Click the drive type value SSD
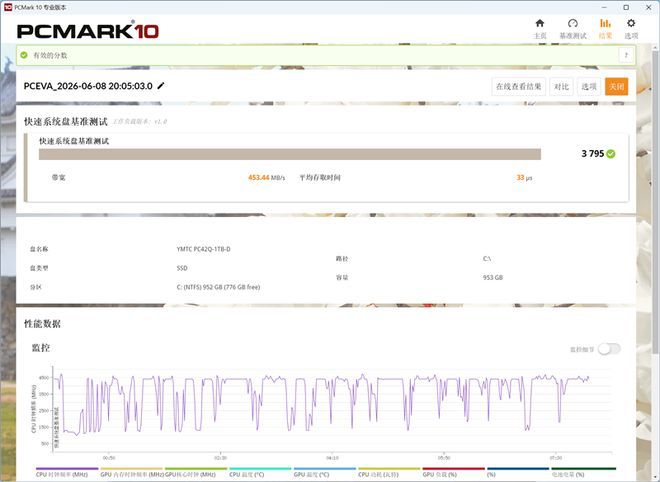Screen dimensions: 660x482 point(182,268)
